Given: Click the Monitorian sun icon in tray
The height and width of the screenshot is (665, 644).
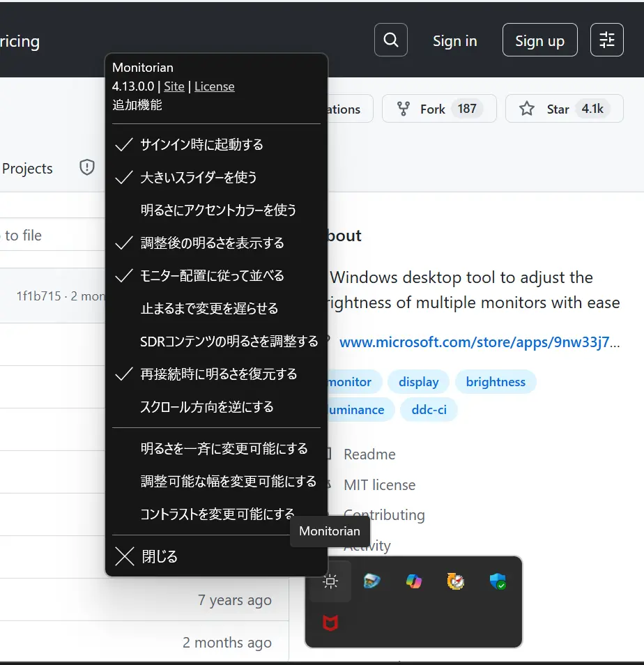Looking at the screenshot, I should (x=330, y=581).
